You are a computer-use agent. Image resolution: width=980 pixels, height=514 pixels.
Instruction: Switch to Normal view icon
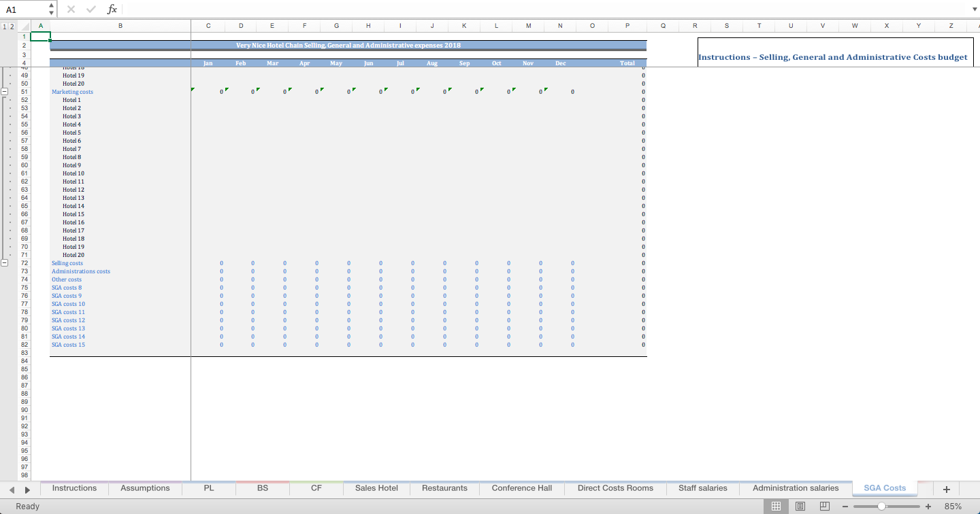click(x=776, y=507)
